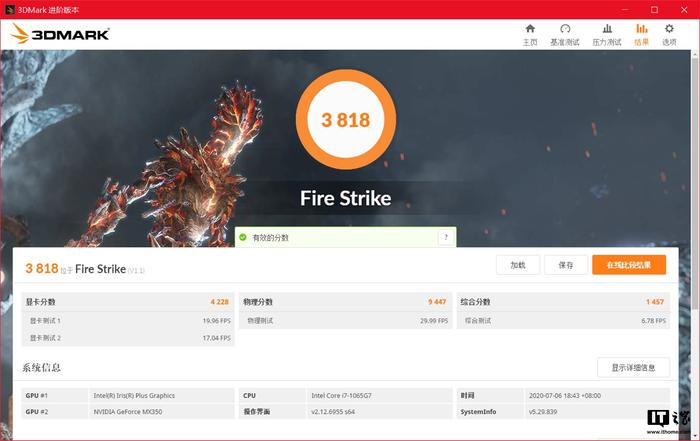Screen dimensions: 700x441
Task: Open the Options (选项) gear tab
Action: [x=669, y=35]
